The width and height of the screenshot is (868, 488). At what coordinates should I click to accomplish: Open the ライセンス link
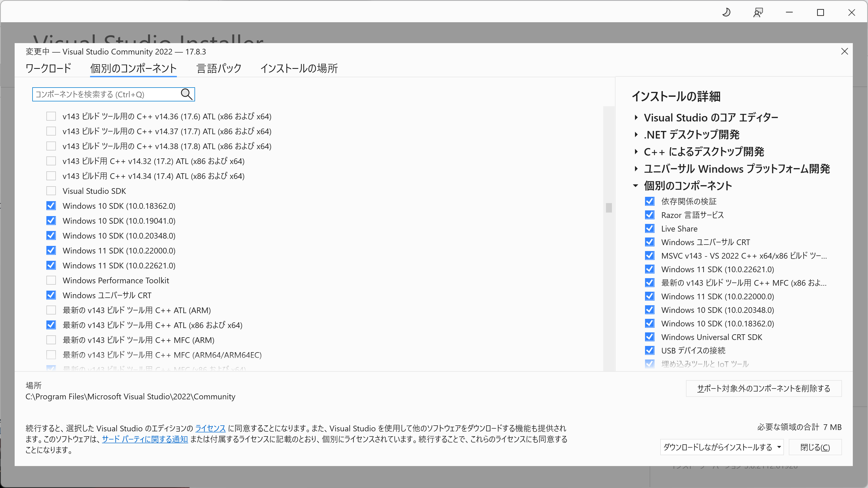[x=210, y=428]
